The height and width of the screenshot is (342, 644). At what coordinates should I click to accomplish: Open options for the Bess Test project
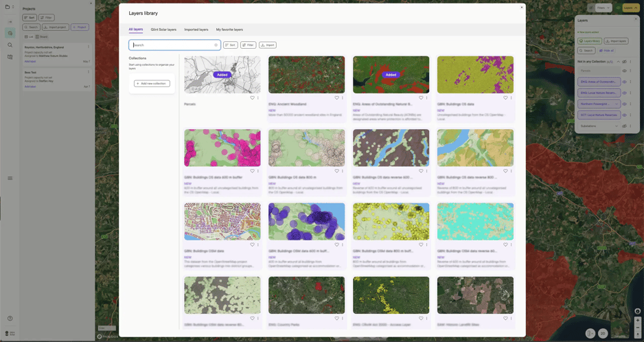point(89,72)
